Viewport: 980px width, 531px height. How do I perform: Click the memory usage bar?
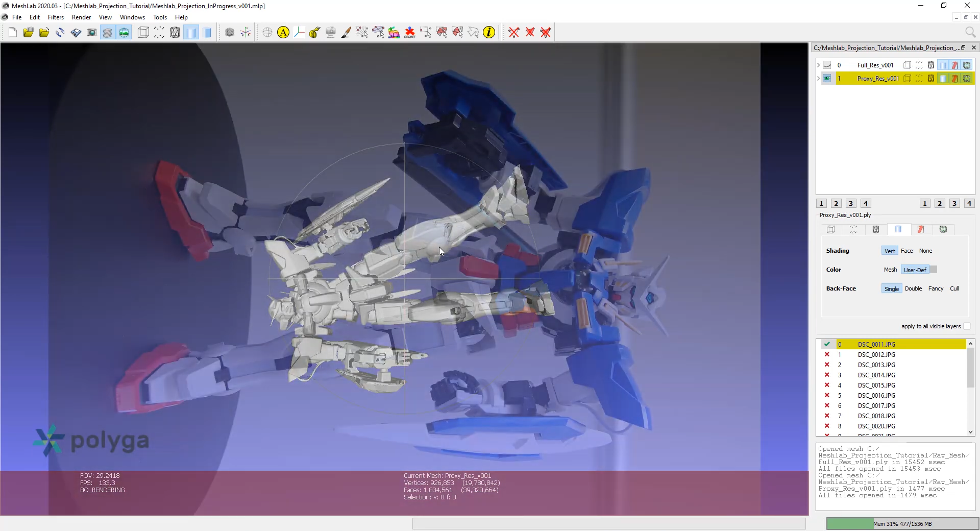point(902,524)
